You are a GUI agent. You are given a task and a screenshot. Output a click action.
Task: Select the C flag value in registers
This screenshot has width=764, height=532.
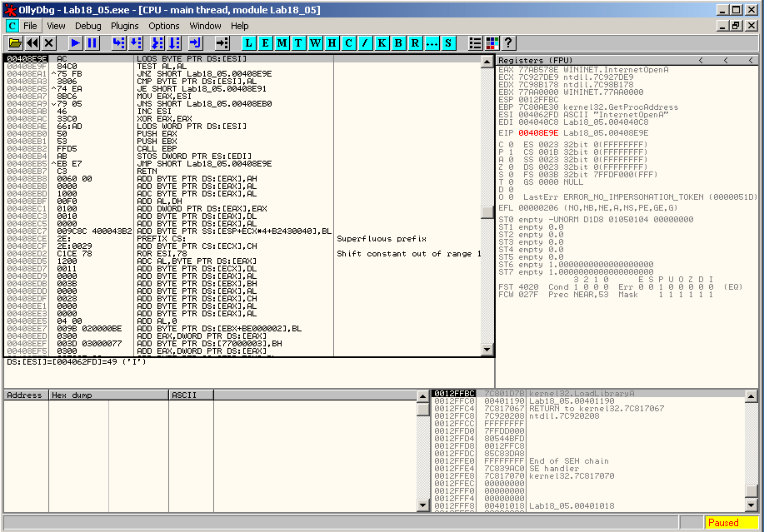[512, 144]
